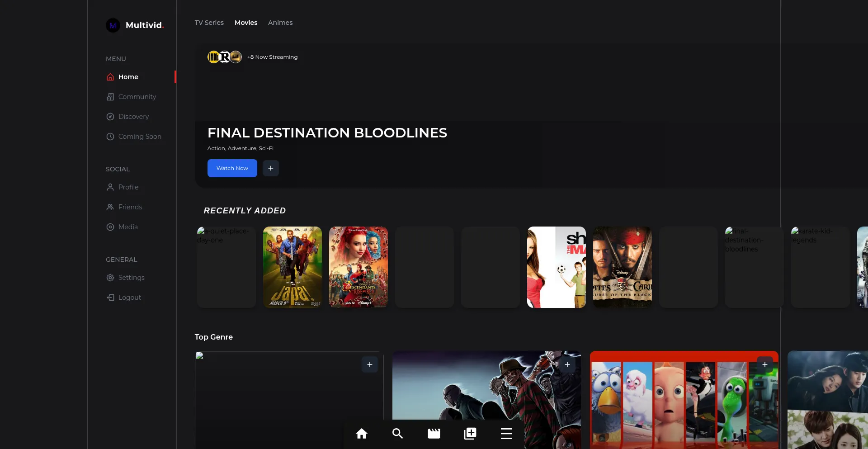868x449 pixels.
Task: Open Community from the sidebar menu
Action: pyautogui.click(x=137, y=97)
